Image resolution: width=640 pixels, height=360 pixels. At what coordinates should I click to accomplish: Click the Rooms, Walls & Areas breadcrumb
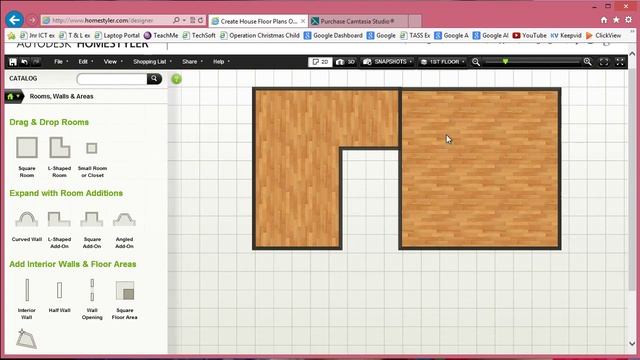(62, 96)
